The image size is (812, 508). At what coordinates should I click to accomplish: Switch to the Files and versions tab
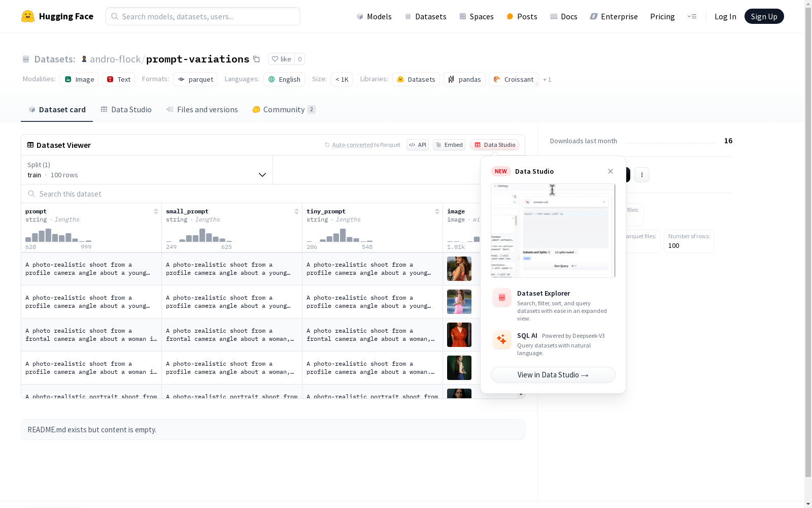(x=202, y=110)
